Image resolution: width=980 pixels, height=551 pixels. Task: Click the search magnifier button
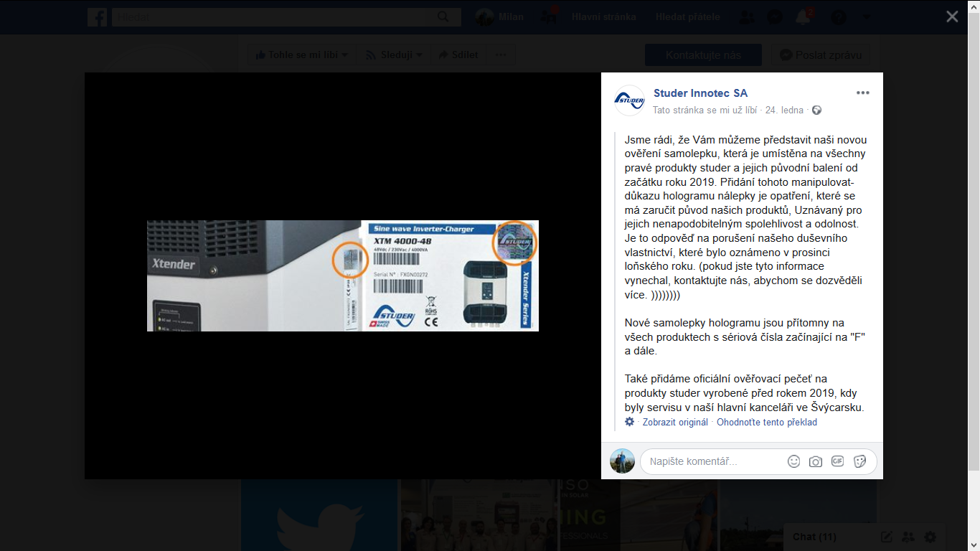(x=445, y=17)
